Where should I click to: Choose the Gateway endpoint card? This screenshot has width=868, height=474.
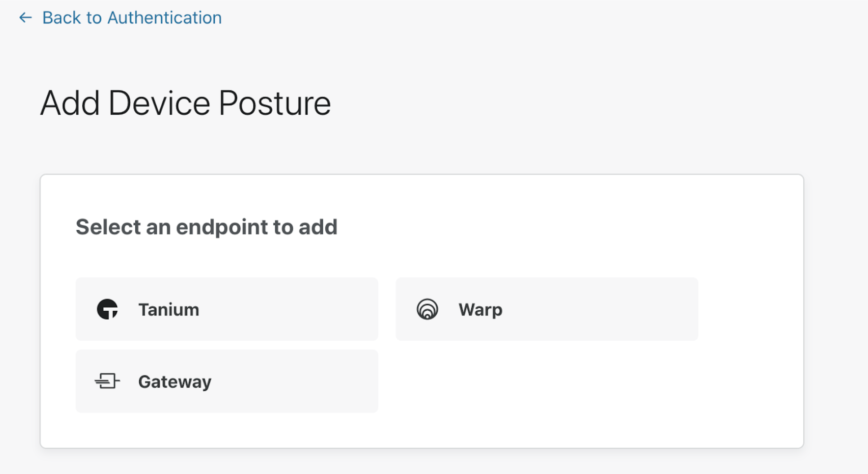click(x=226, y=381)
